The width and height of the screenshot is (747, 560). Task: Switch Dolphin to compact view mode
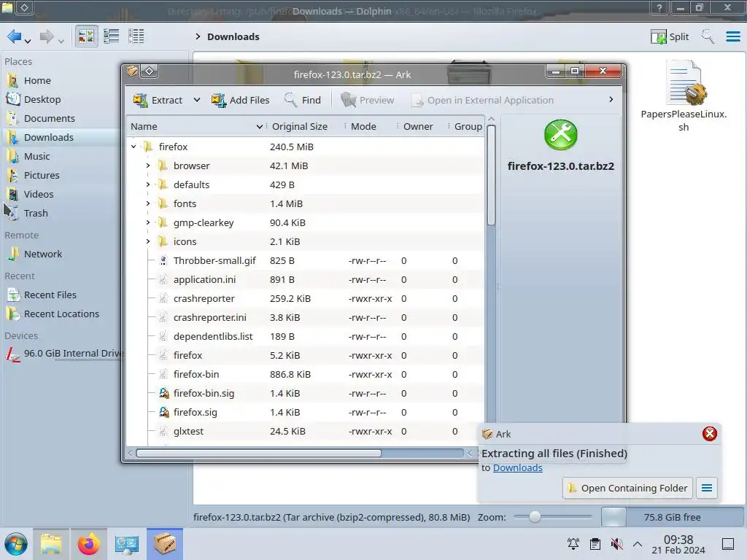click(112, 36)
